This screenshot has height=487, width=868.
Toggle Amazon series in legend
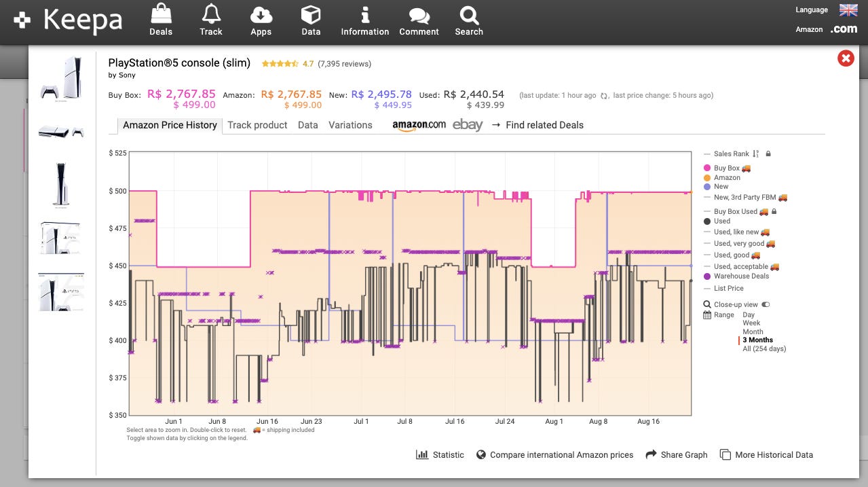point(722,178)
